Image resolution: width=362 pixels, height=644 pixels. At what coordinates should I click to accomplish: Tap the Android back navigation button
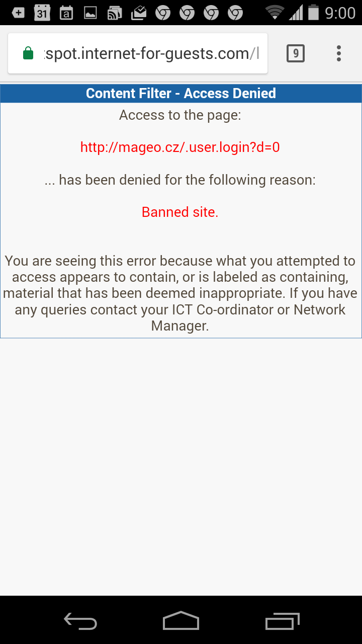click(80, 621)
